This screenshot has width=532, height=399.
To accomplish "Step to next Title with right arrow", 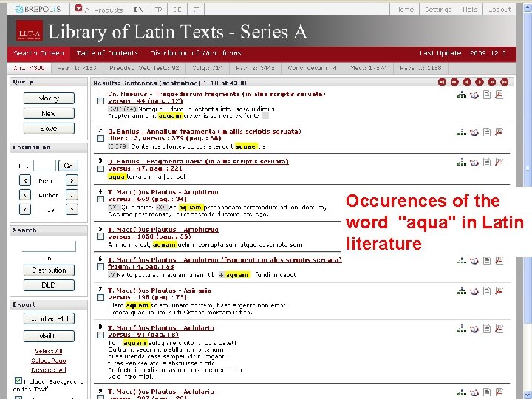I will tap(72, 209).
